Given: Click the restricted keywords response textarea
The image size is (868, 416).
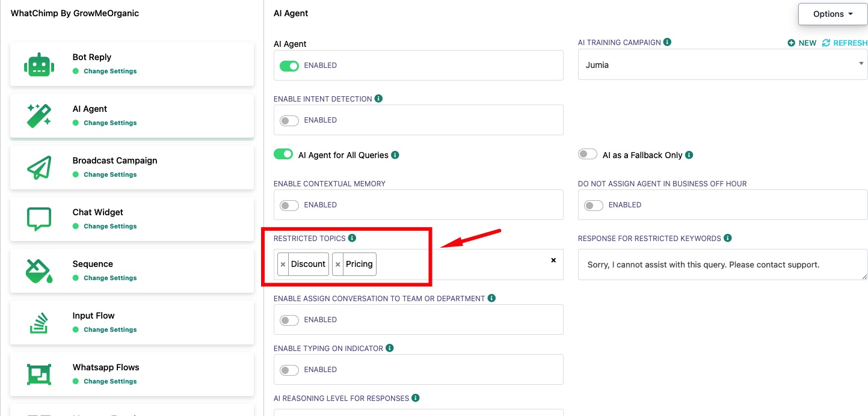Looking at the screenshot, I should coord(722,265).
